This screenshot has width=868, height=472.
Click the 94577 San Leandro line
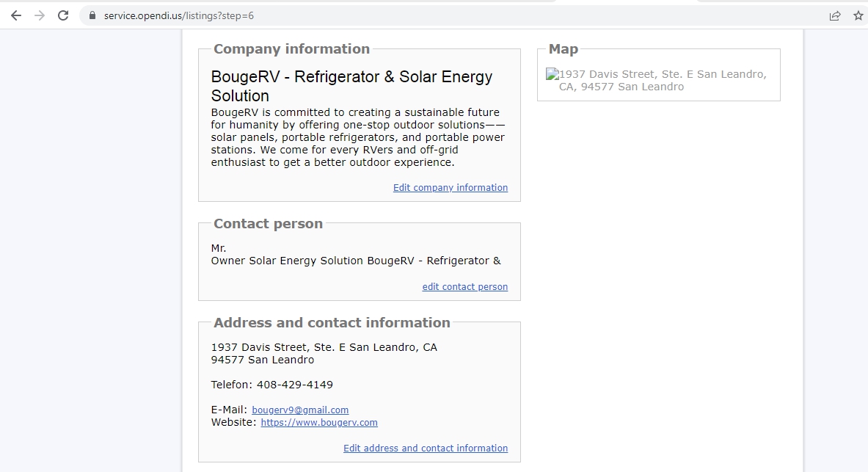pos(263,360)
